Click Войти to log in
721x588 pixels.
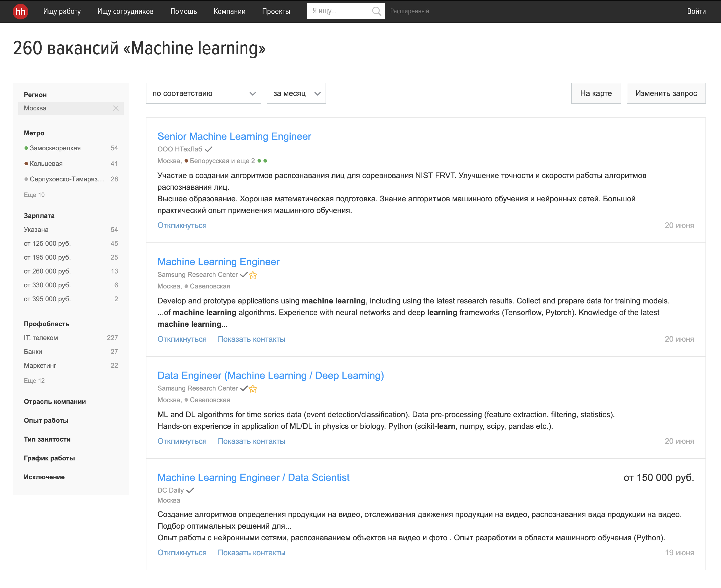click(x=696, y=11)
